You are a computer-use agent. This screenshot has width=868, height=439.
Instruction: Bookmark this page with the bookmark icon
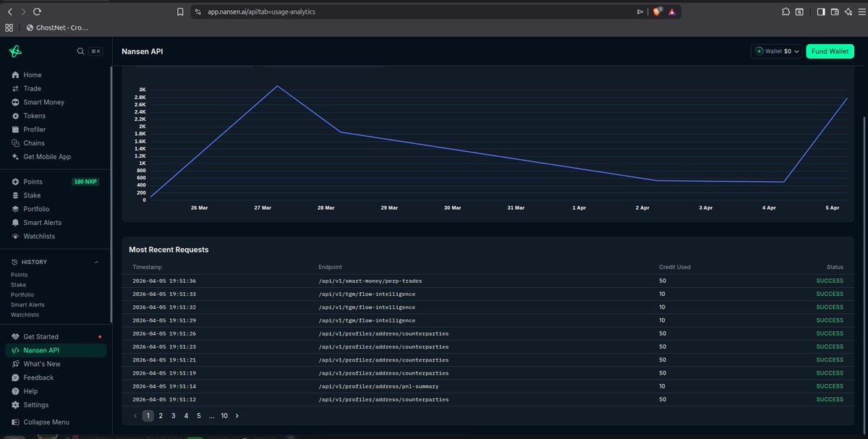180,12
